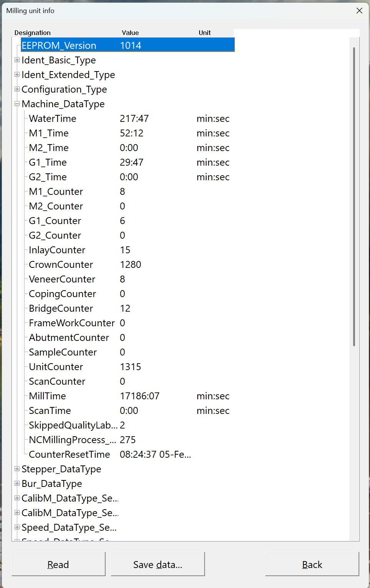Select the CounterResetTime entry

(69, 454)
